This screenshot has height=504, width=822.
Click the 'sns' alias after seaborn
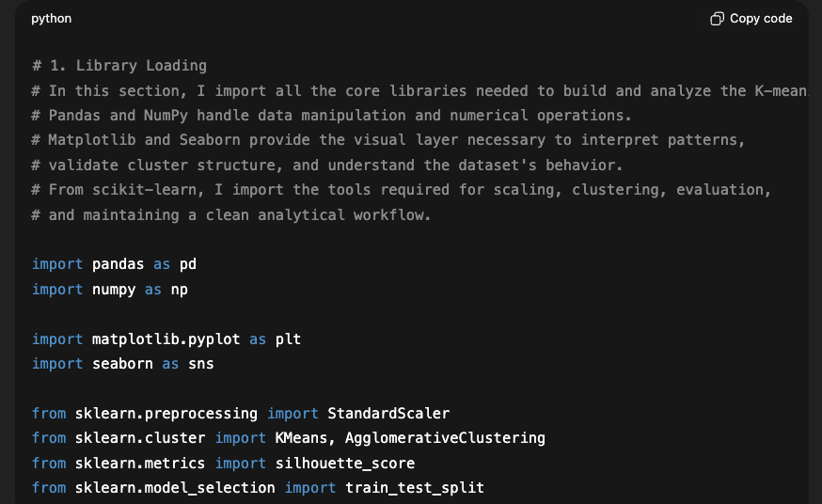[x=200, y=364]
